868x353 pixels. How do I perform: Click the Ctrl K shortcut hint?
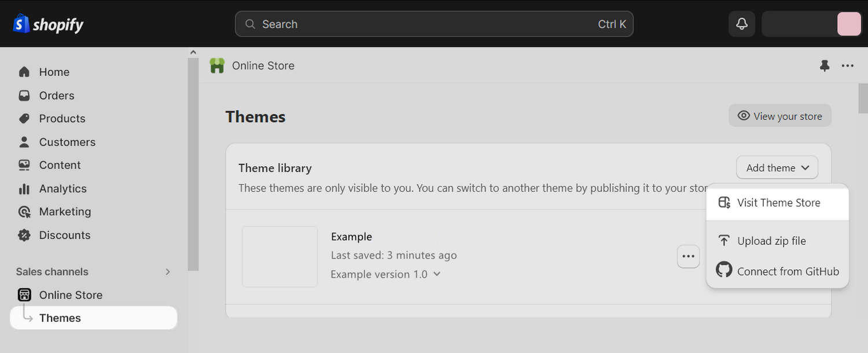[x=612, y=24]
